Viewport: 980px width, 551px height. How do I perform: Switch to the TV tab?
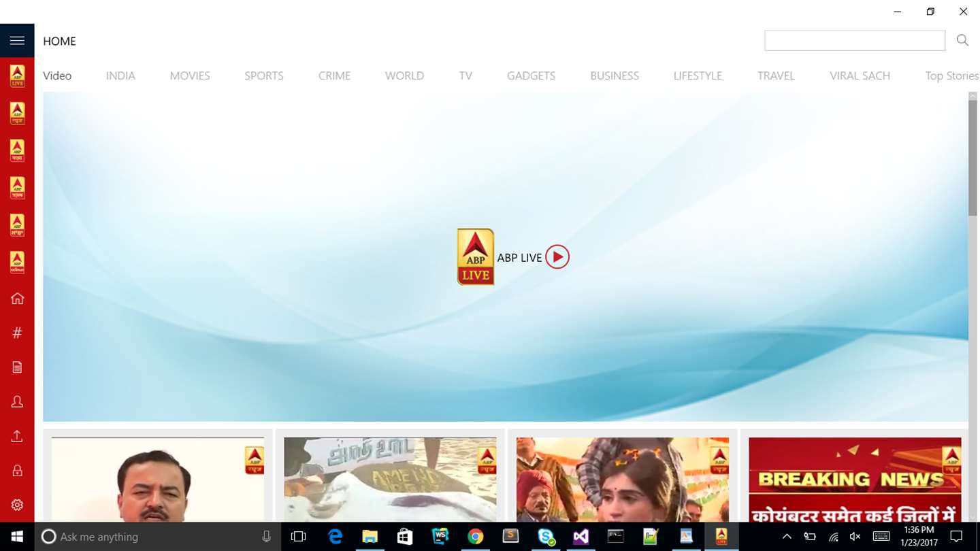click(465, 76)
